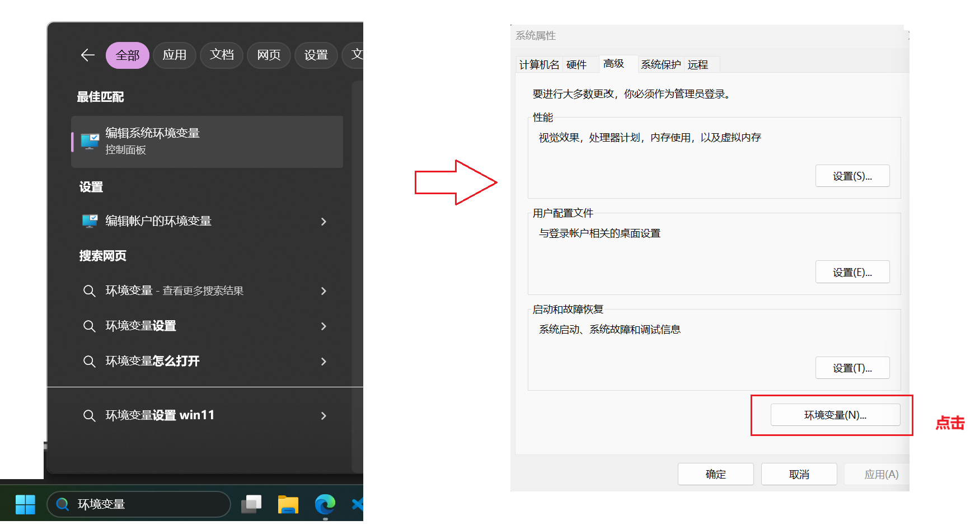Select the 应用 search filter tab
Viewport: 980px width, 525px height.
(174, 55)
